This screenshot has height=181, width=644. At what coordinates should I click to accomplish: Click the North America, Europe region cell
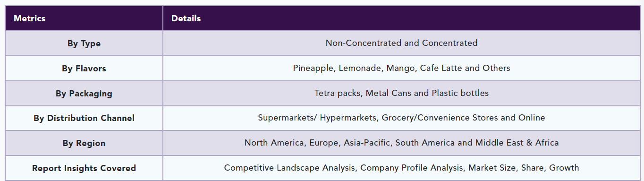(401, 143)
